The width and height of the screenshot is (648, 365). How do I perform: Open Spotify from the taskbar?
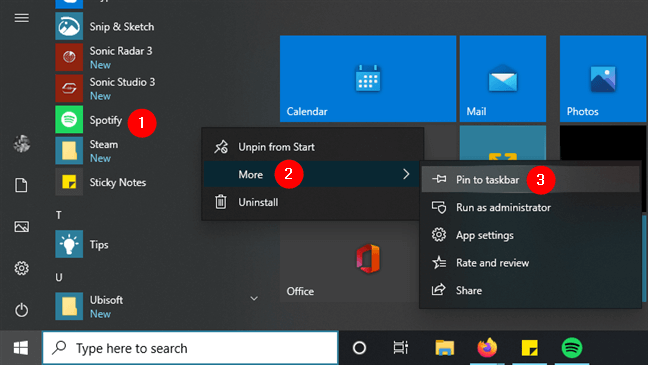click(572, 348)
